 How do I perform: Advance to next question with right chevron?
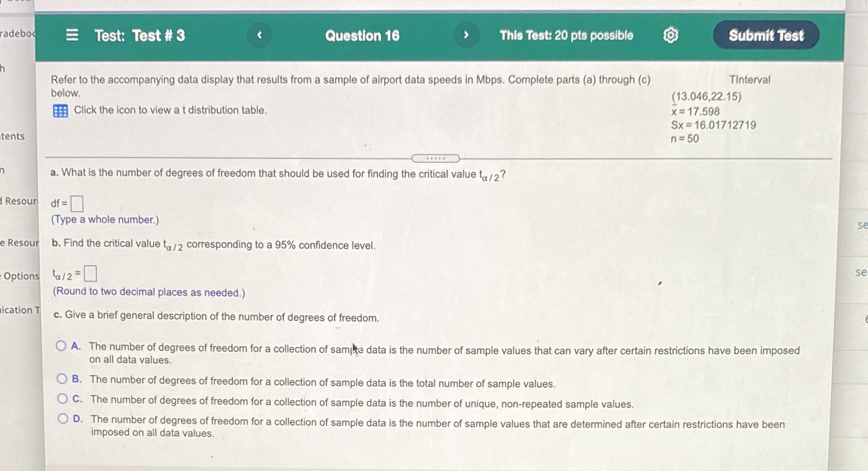[466, 35]
